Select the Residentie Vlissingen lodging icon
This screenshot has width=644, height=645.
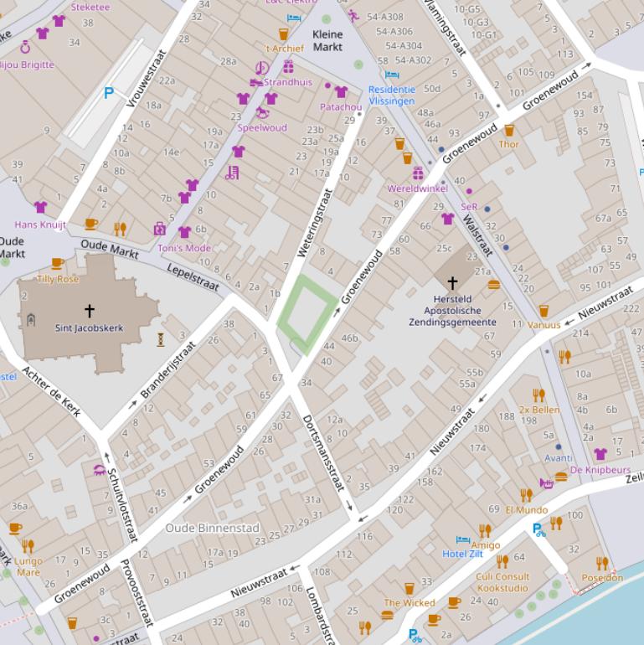(391, 75)
